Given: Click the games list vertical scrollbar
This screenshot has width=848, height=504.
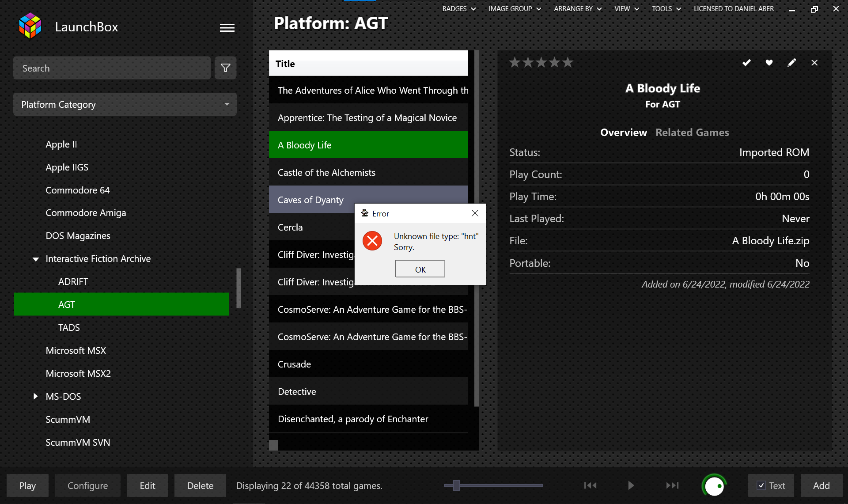Looking at the screenshot, I should (x=477, y=228).
